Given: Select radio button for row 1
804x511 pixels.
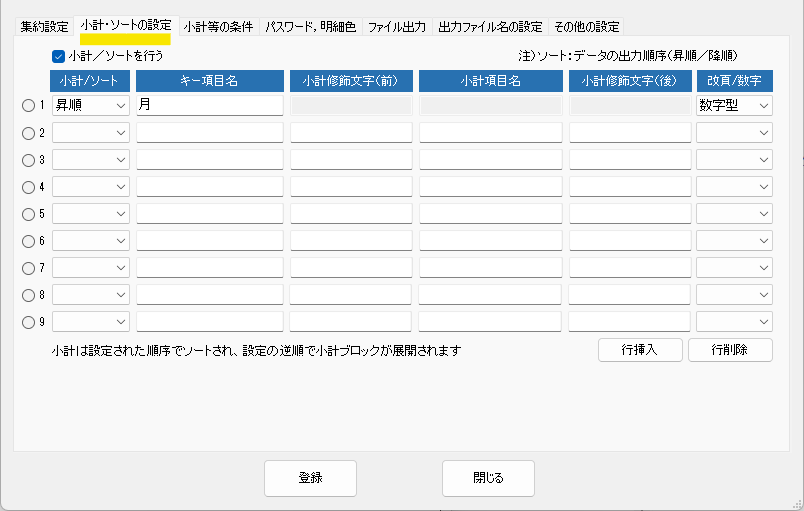Looking at the screenshot, I should (x=28, y=105).
